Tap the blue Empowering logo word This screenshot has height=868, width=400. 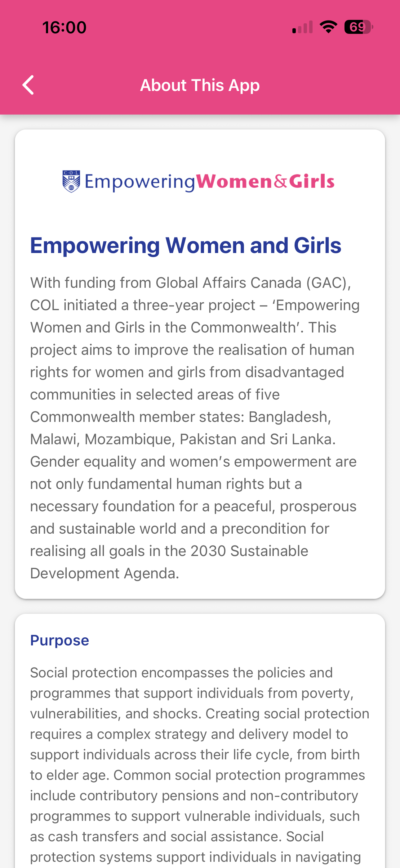[140, 182]
